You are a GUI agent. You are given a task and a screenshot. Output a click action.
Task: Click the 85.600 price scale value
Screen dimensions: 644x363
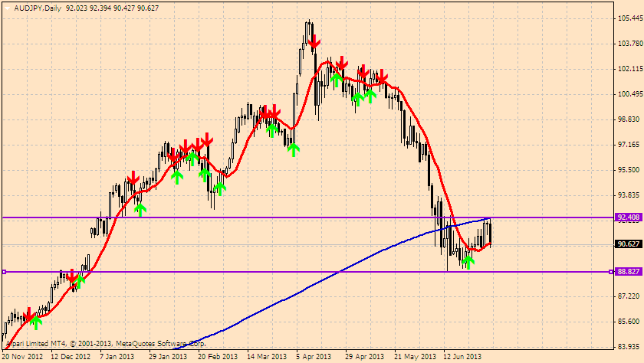pyautogui.click(x=630, y=322)
